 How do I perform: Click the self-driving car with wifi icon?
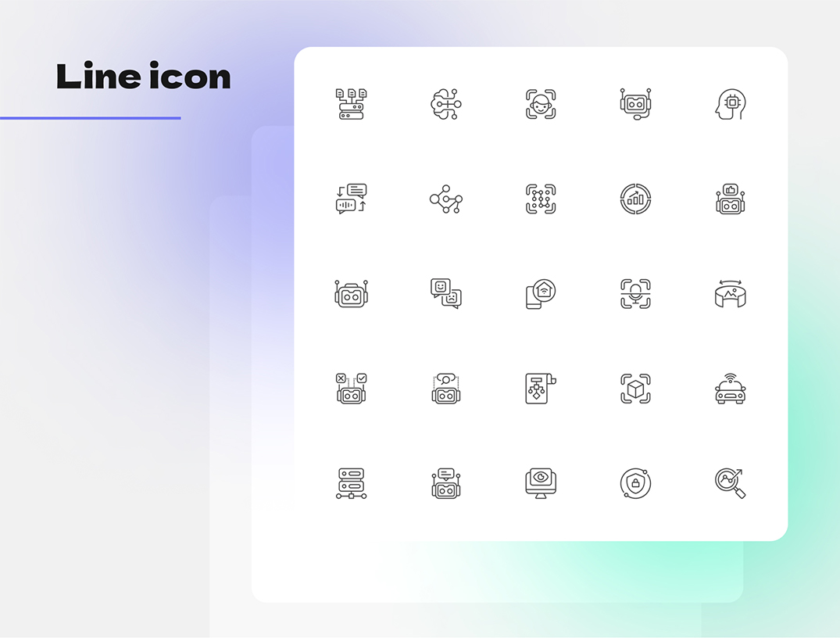coord(730,388)
